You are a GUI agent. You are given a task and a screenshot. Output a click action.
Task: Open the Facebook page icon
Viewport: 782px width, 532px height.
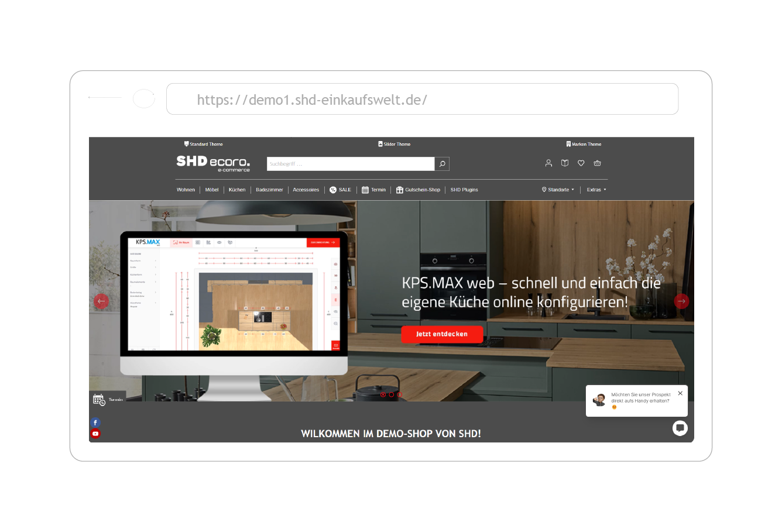coord(95,423)
